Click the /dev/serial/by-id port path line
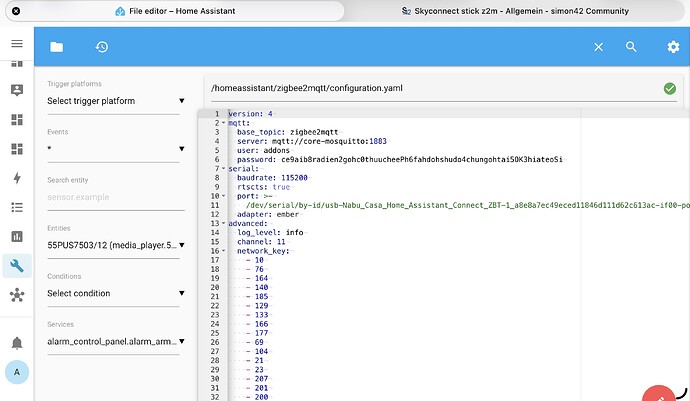The image size is (690, 401). coord(468,205)
